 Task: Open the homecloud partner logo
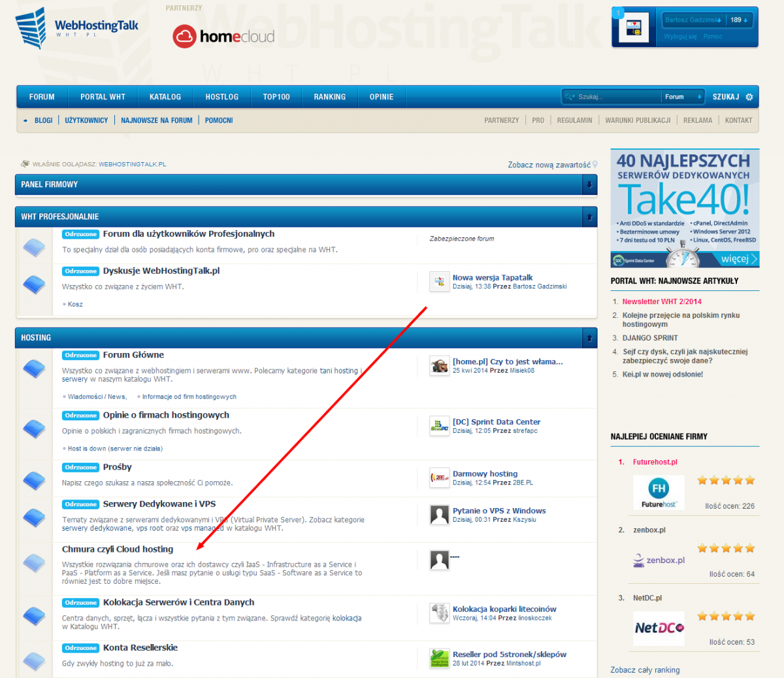pyautogui.click(x=223, y=36)
